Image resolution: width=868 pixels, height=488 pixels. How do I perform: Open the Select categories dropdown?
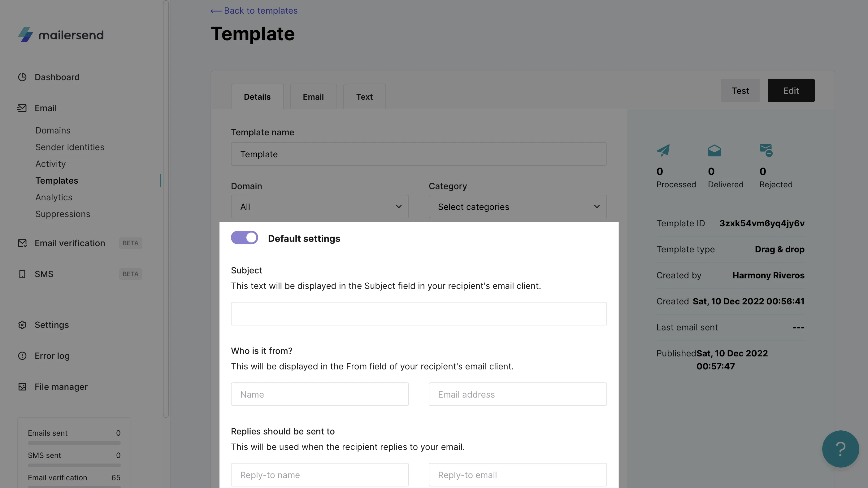coord(517,207)
